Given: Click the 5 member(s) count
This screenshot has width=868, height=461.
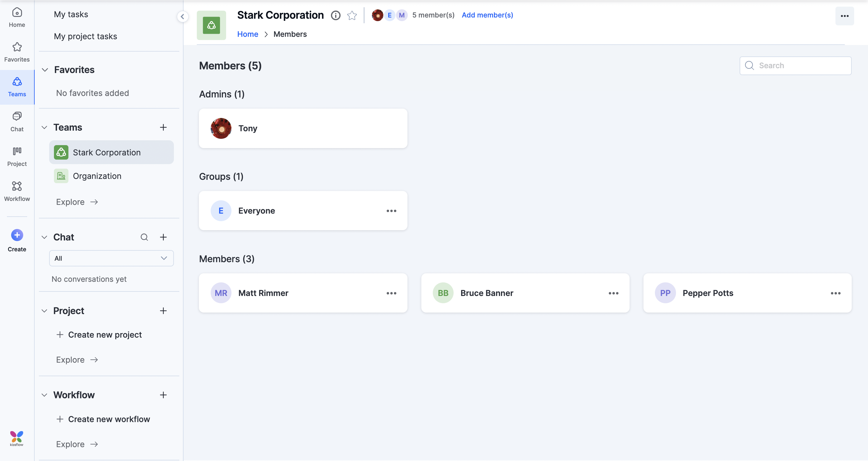Looking at the screenshot, I should [x=433, y=15].
